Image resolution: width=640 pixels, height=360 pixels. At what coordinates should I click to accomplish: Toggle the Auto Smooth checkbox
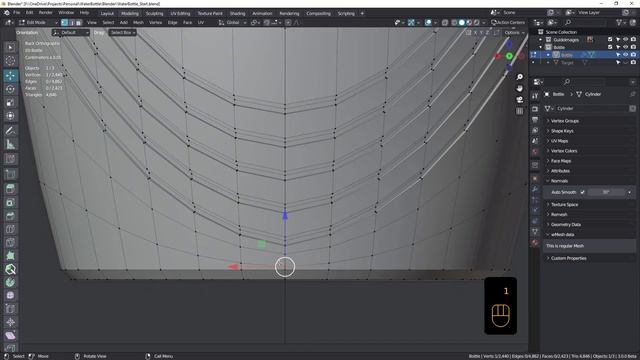click(x=582, y=192)
